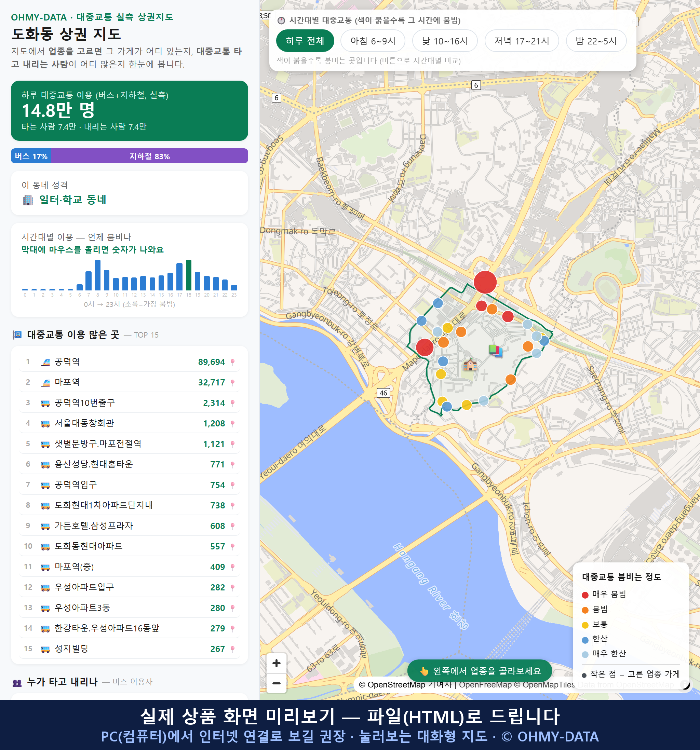Open the OpenFreeMap attribution link

pyautogui.click(x=485, y=685)
